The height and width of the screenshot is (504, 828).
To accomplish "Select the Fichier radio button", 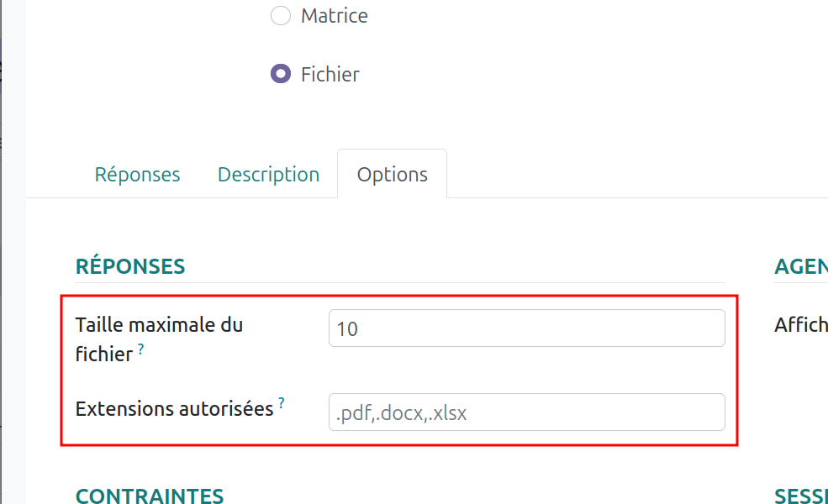I will [280, 74].
